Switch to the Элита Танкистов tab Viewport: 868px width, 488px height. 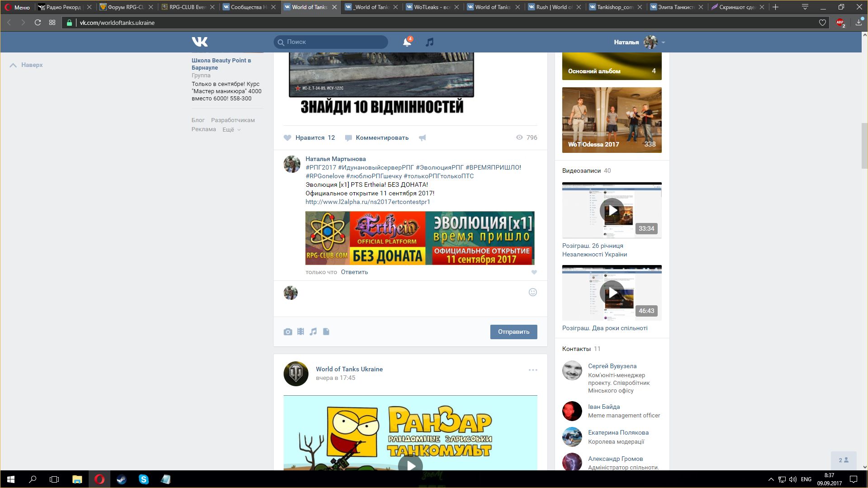(676, 7)
